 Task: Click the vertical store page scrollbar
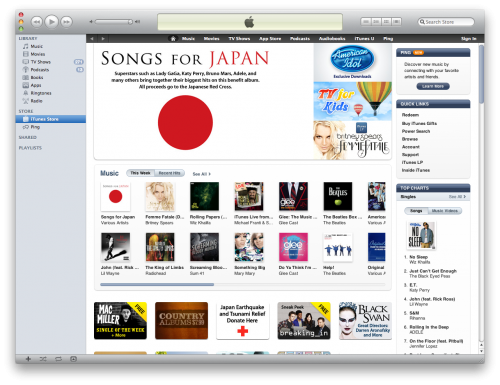(481, 74)
